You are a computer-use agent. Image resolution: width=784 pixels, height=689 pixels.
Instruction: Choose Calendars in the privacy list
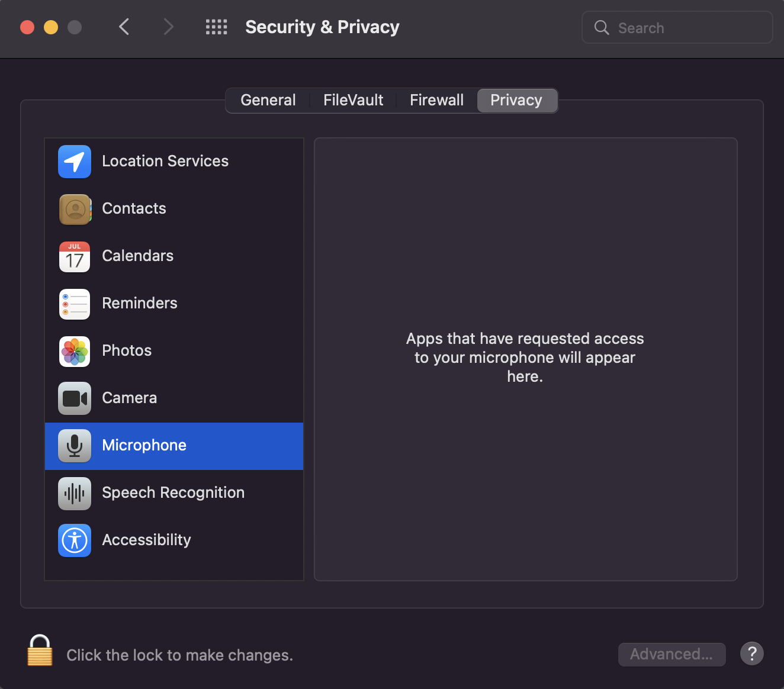click(x=174, y=256)
